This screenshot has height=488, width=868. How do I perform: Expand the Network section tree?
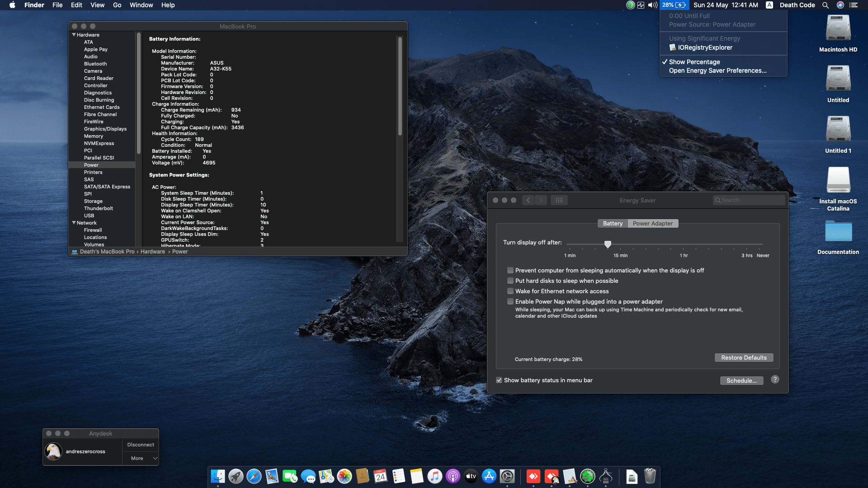click(74, 222)
